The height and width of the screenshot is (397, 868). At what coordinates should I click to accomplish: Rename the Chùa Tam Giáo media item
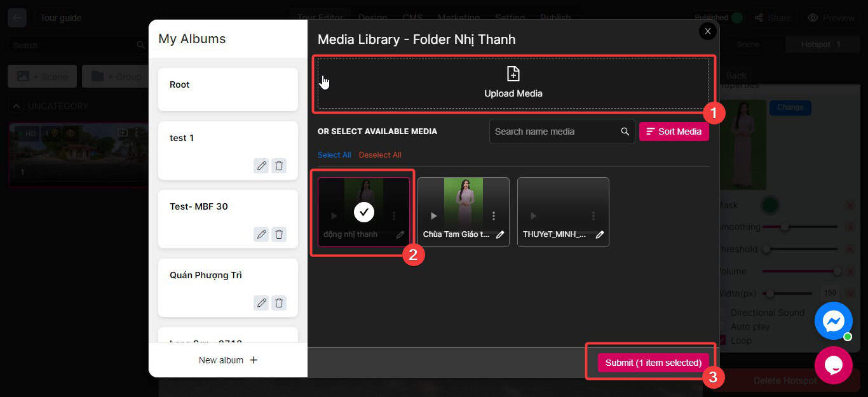(x=500, y=234)
